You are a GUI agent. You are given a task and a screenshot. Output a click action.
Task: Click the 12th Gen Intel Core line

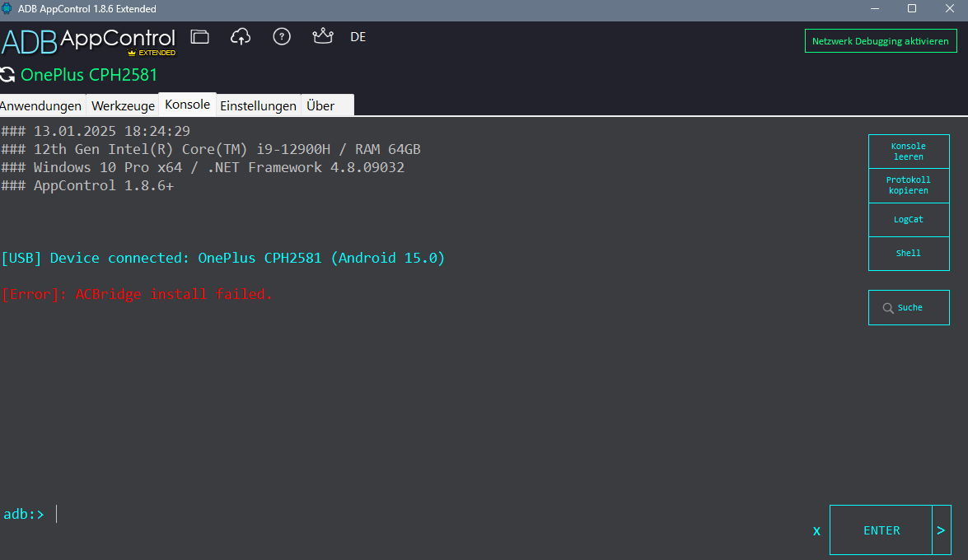point(211,149)
